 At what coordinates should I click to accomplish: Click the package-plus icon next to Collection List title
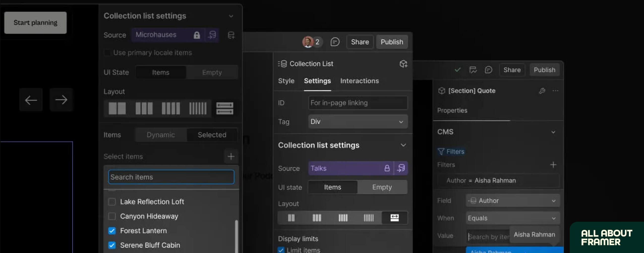[404, 63]
